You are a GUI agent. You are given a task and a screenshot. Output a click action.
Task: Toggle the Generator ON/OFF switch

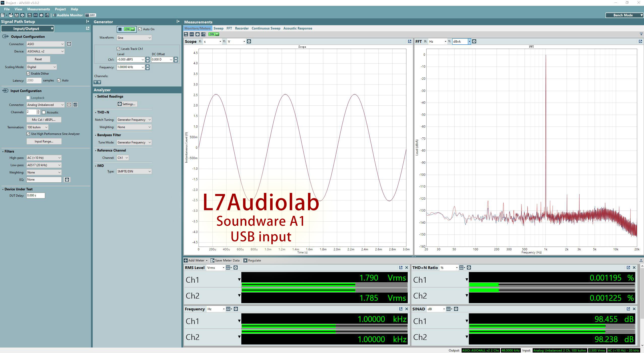[126, 29]
